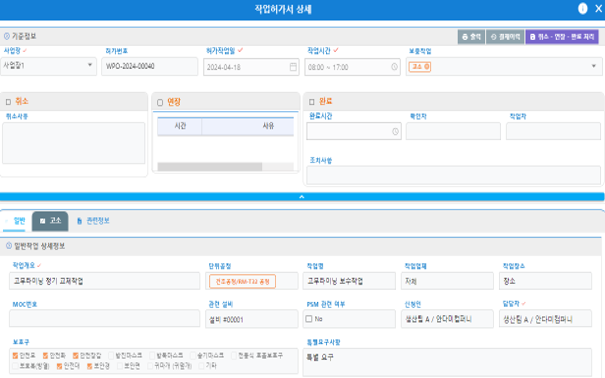Click the 조치사항 input field
Viewport: 605px width, 378px height.
coord(453,175)
